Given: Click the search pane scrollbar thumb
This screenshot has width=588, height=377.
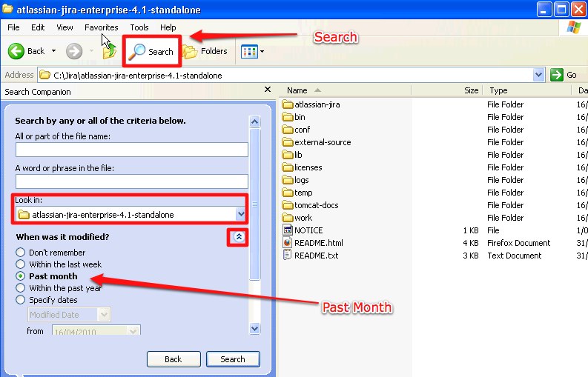Looking at the screenshot, I should pos(254,204).
